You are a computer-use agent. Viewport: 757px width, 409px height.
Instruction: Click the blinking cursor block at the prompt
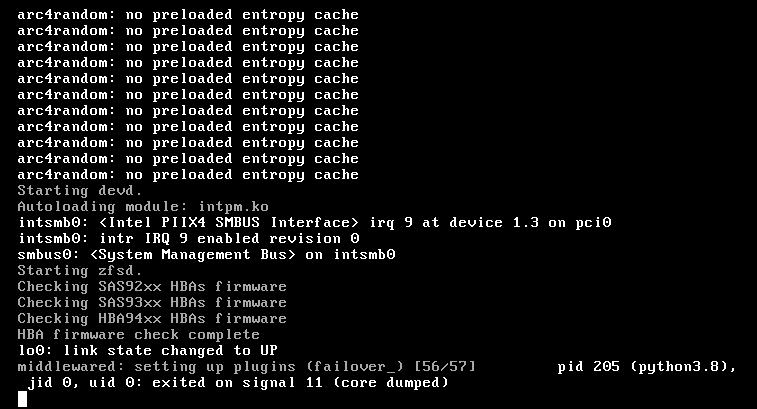(x=23, y=399)
